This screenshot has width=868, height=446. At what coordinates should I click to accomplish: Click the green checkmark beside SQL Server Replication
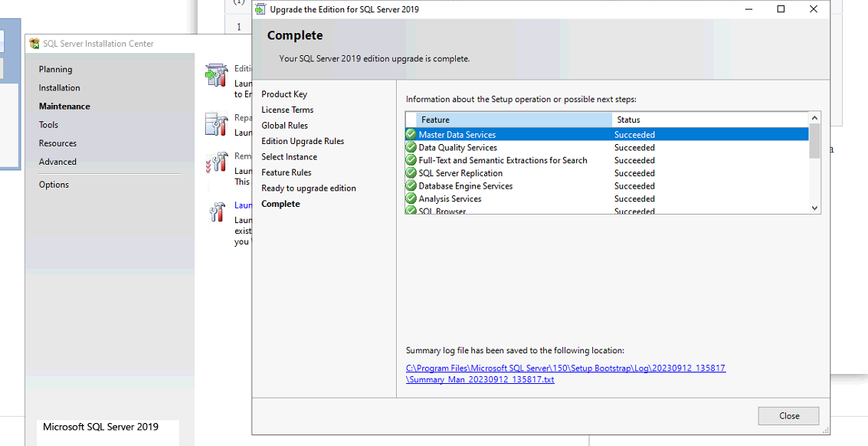click(x=411, y=173)
